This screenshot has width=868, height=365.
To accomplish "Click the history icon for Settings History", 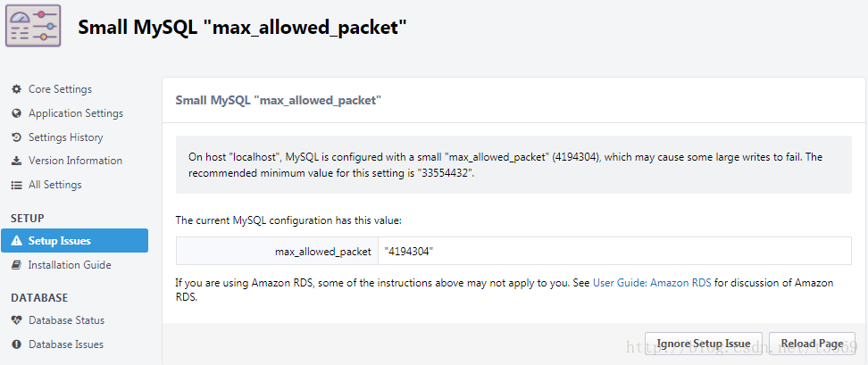I will 17,137.
